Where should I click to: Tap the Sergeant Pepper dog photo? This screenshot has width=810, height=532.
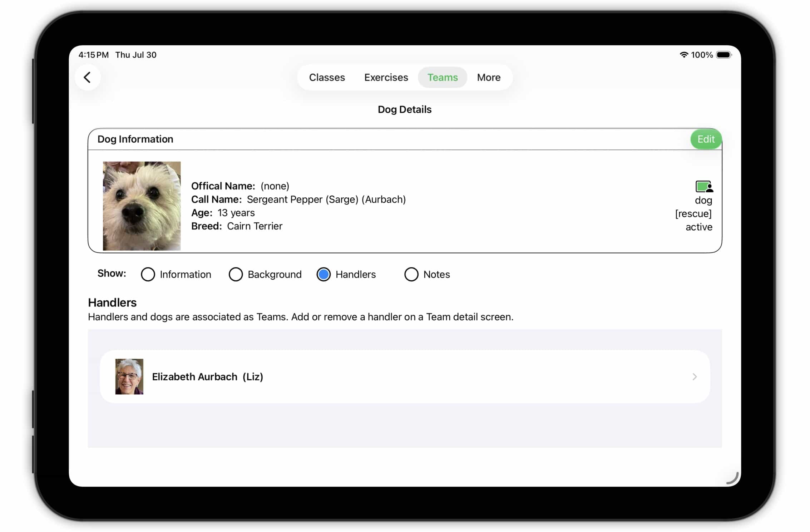click(x=142, y=206)
